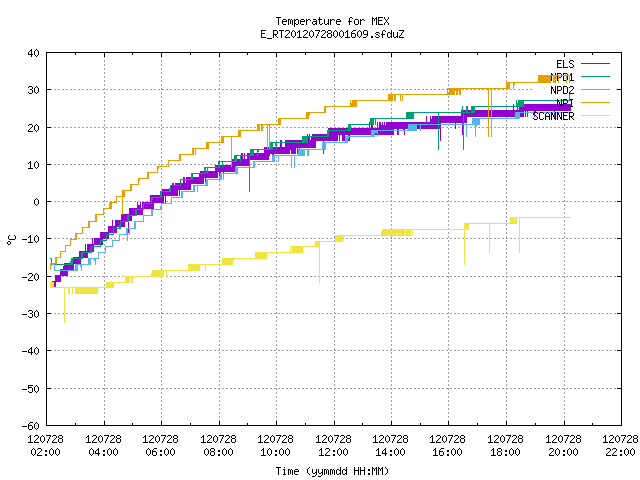Click the y-axis label -40
This screenshot has height=480, width=640.
click(x=31, y=351)
